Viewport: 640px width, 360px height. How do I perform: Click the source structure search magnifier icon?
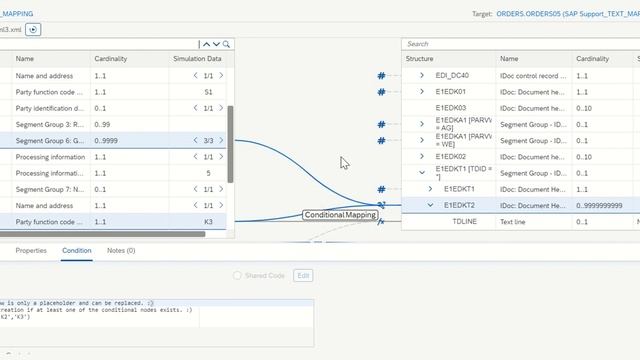[226, 44]
